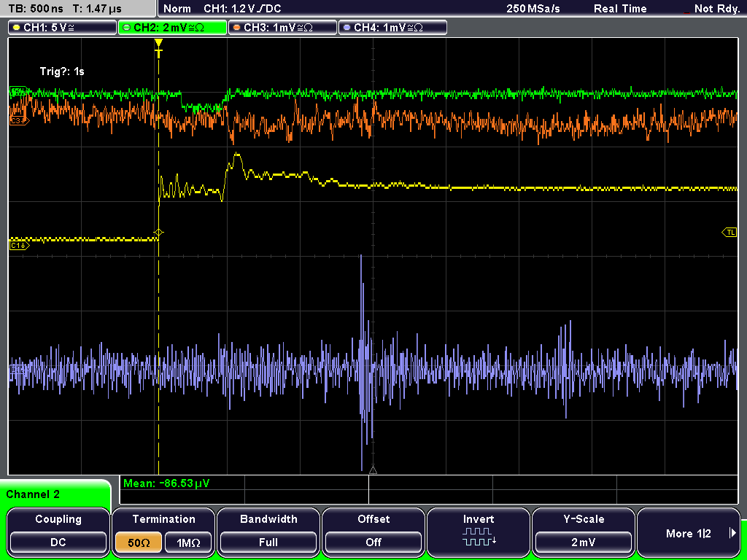The height and width of the screenshot is (560, 747).
Task: Click the gray time reference triangle marker
Action: tap(373, 470)
